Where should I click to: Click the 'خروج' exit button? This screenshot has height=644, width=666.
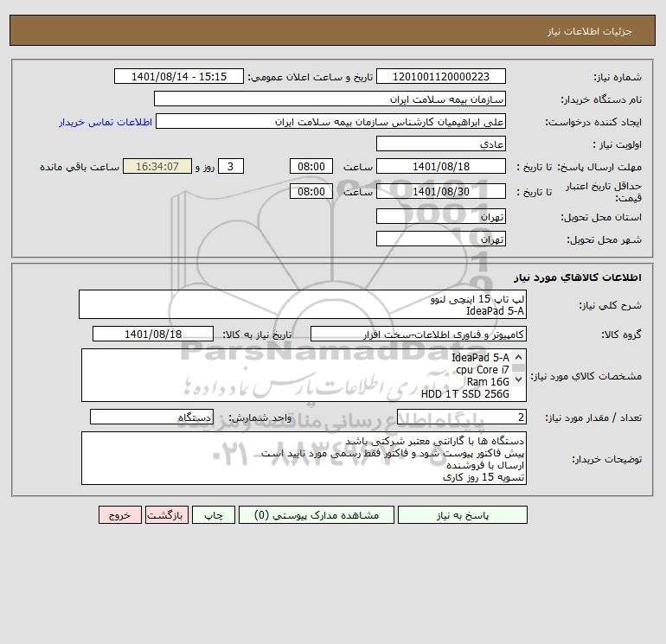(x=119, y=515)
